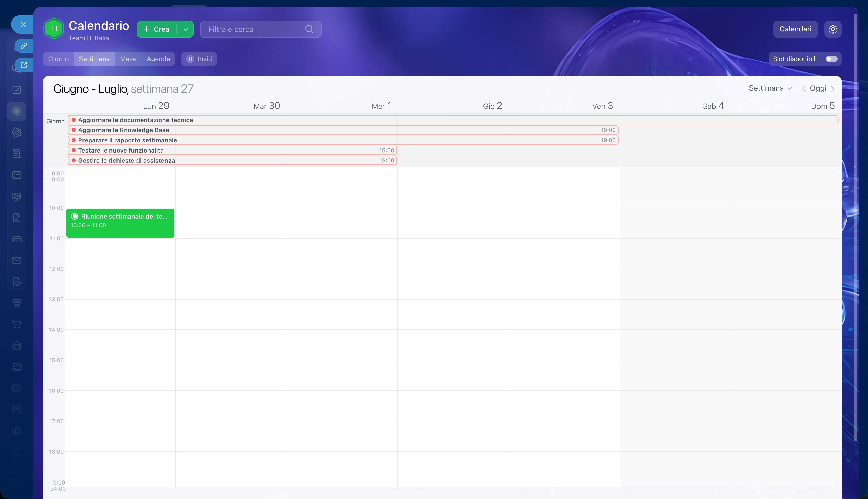Viewport: 868px width, 499px height.
Task: Select the Settimana view tab
Action: pos(94,59)
